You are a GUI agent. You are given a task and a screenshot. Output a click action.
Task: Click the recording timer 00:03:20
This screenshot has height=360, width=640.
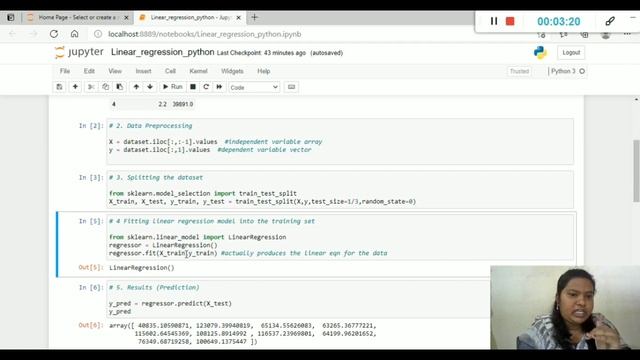558,21
